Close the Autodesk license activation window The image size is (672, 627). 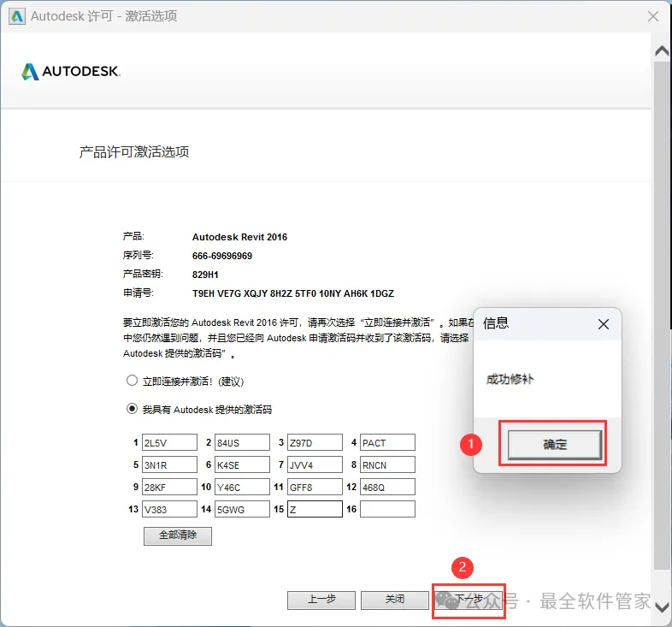(x=653, y=16)
